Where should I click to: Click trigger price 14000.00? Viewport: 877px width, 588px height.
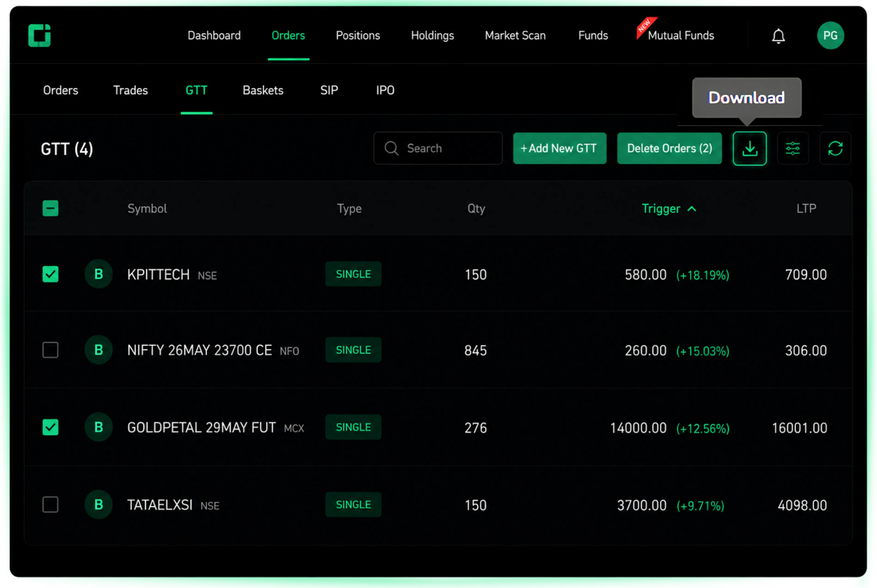click(x=638, y=428)
